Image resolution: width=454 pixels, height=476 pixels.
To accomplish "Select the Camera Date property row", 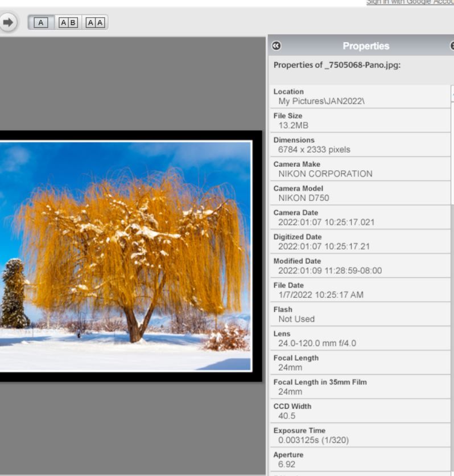I will pyautogui.click(x=358, y=218).
